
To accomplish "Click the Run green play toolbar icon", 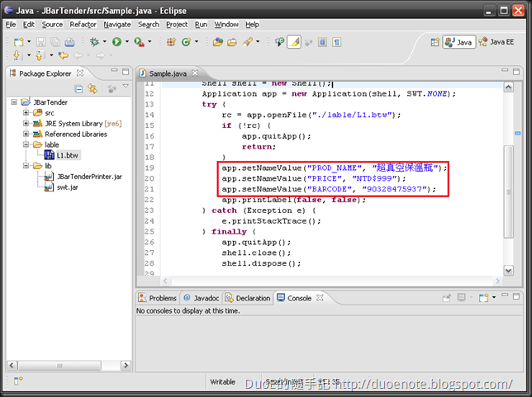I will tap(117, 41).
